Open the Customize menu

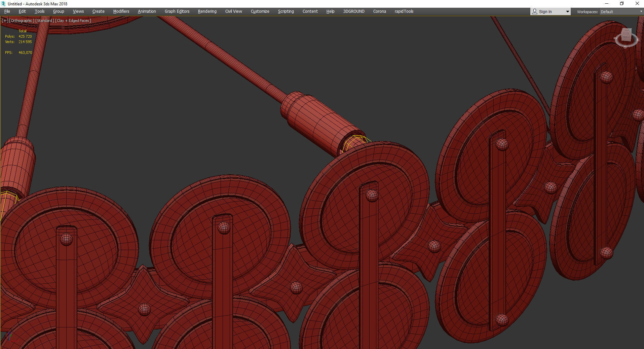(260, 11)
